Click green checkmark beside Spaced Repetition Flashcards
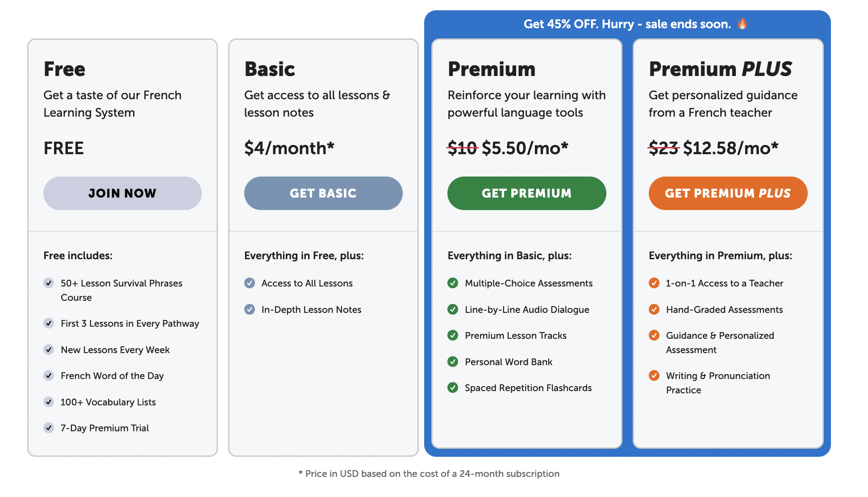Screen dimensions: 868x497 pyautogui.click(x=453, y=387)
